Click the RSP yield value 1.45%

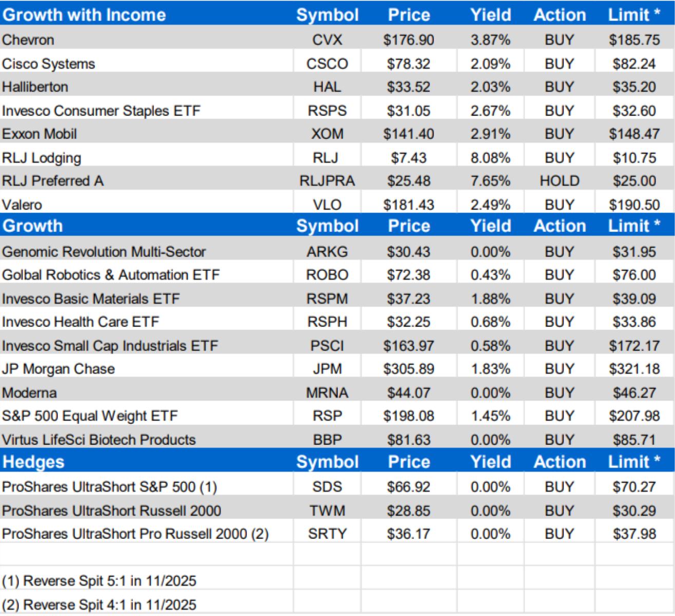490,416
